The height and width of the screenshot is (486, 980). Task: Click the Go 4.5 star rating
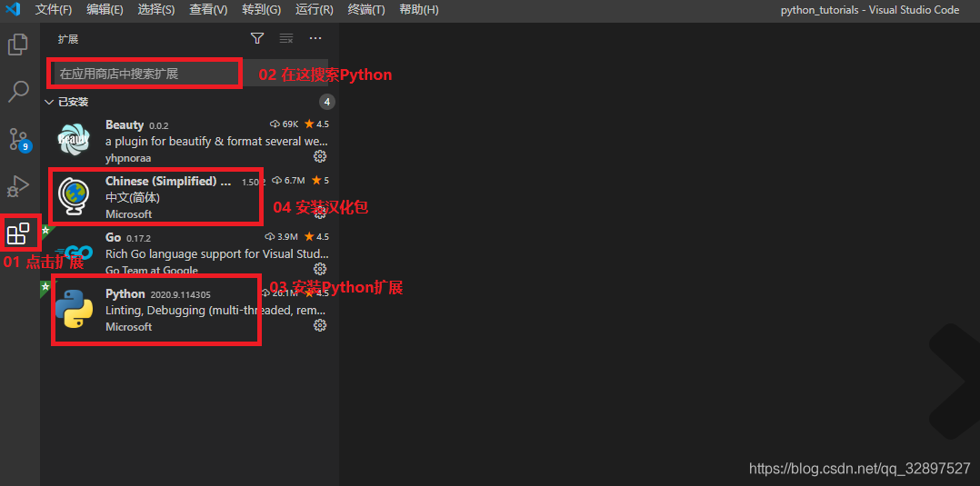316,237
